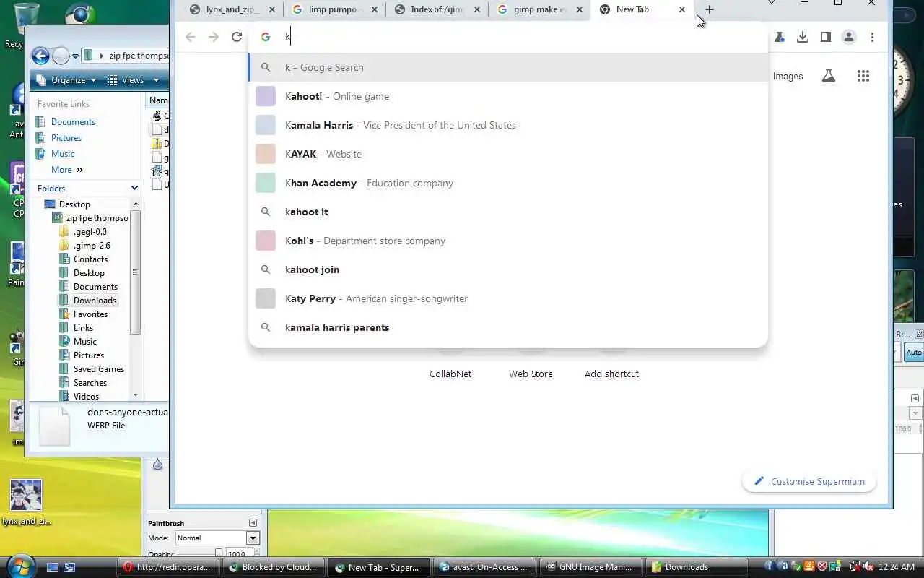
Task: Select zip fpe thompso folder in tree
Action: click(97, 218)
